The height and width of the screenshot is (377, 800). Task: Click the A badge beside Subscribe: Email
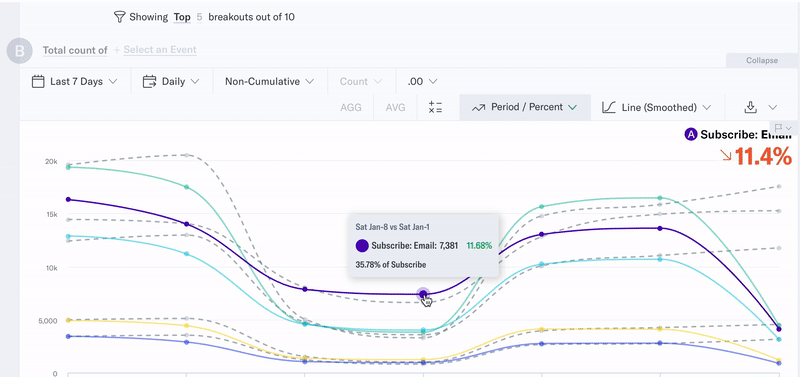click(690, 135)
